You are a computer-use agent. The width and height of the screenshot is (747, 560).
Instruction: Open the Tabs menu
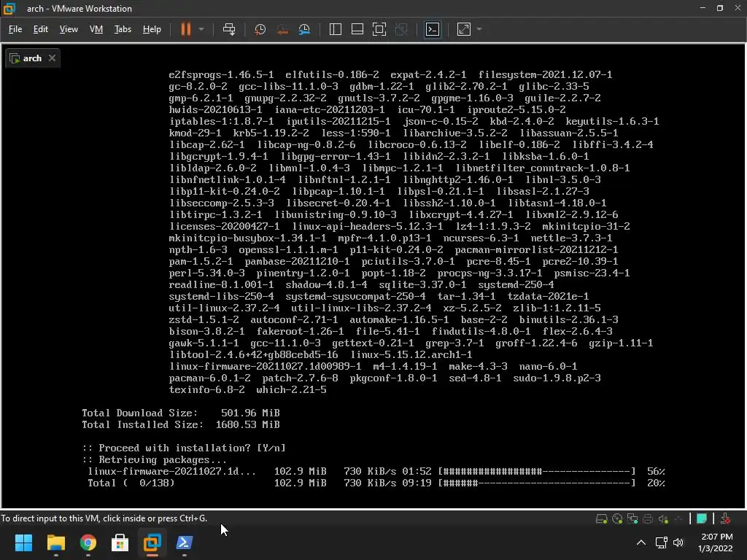[123, 29]
